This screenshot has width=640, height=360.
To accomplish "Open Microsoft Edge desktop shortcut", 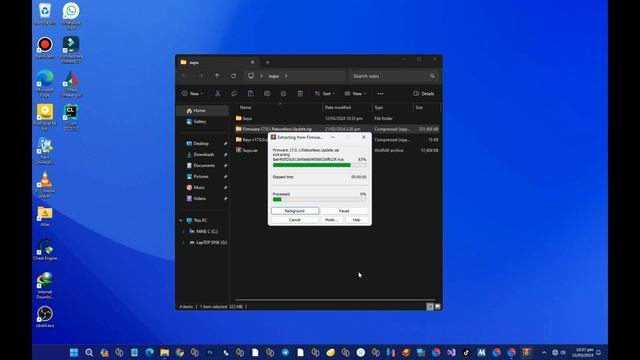I will coord(45,83).
